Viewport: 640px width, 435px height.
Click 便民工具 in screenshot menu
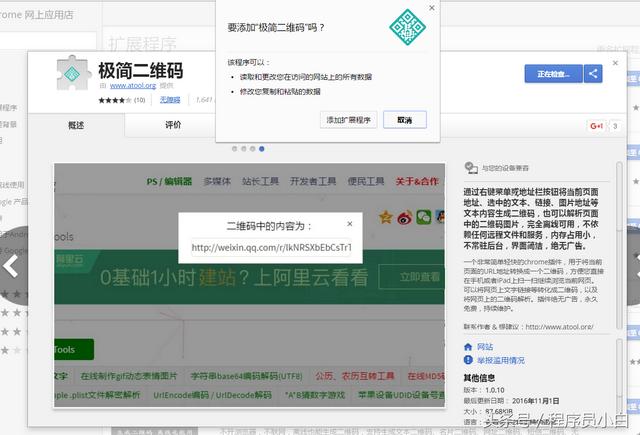366,182
